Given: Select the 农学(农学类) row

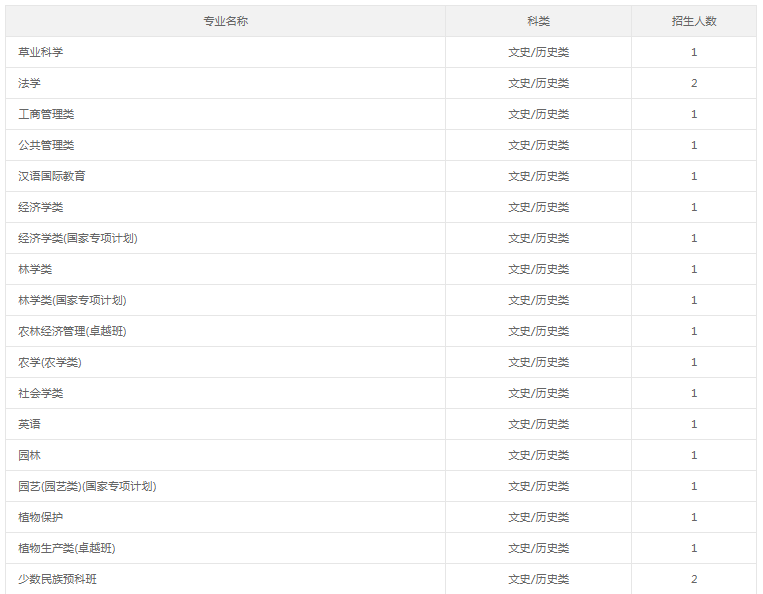Looking at the screenshot, I should [381, 362].
